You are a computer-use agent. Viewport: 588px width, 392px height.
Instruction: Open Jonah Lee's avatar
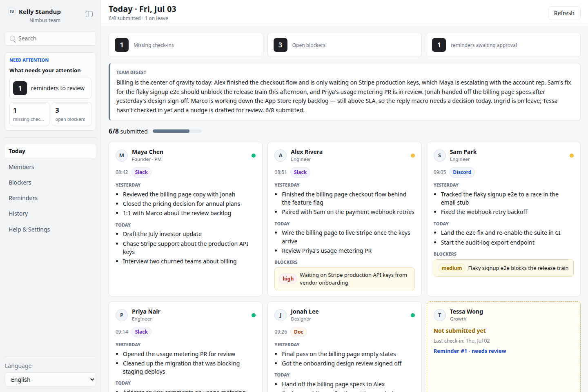tap(281, 315)
